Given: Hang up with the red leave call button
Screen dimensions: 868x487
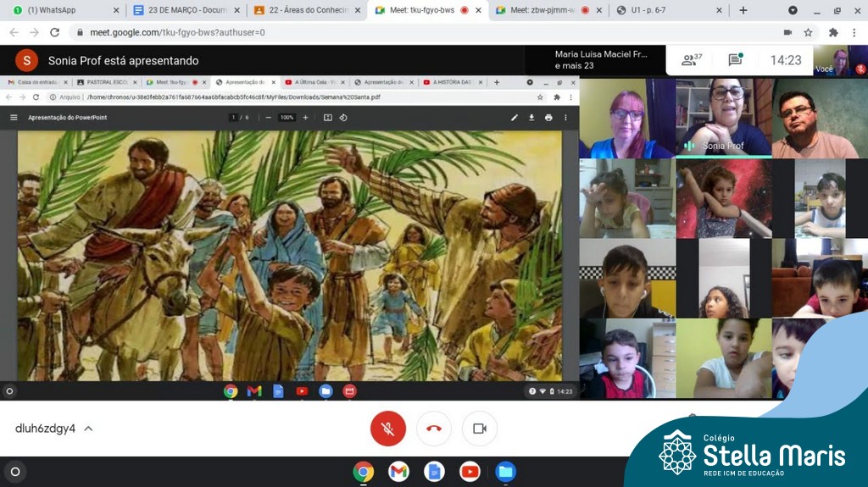Looking at the screenshot, I should [x=434, y=429].
